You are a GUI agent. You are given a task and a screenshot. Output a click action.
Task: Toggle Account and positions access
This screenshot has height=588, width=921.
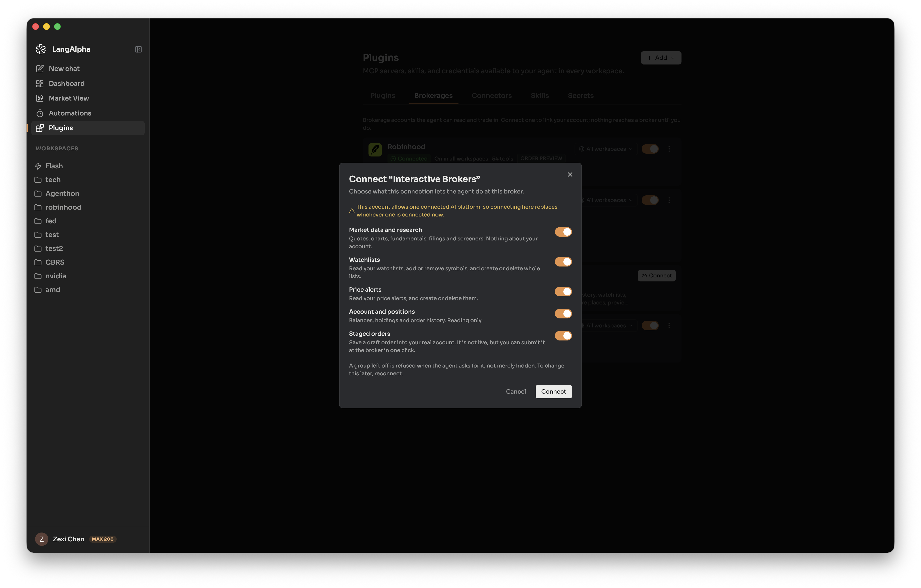563,314
